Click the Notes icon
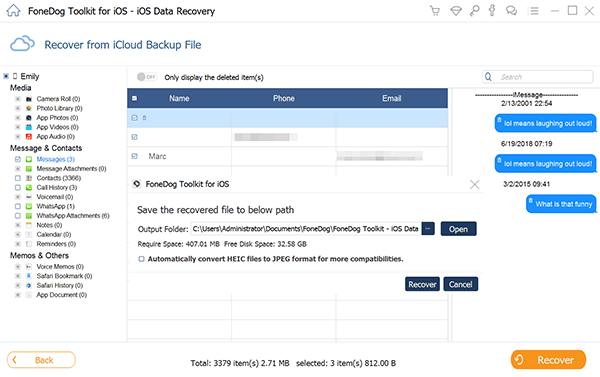Screen dimensions: 600x377 click(29, 225)
